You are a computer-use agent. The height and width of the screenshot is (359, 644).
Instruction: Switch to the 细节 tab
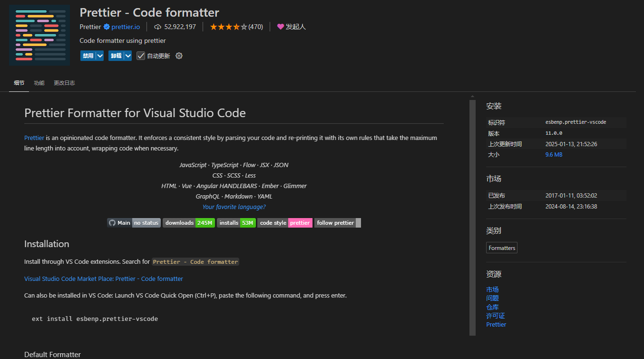pos(19,83)
